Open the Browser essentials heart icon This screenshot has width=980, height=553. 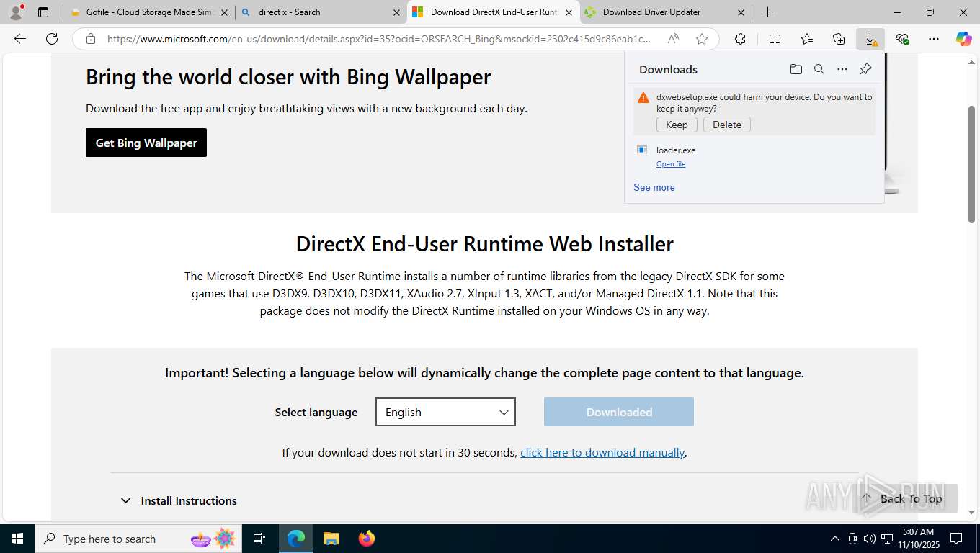[902, 39]
